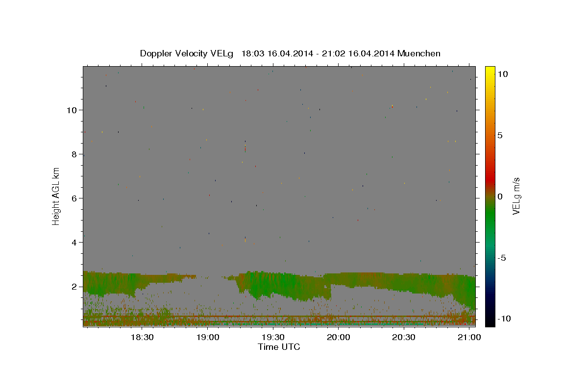Click the 19:00 time tick label
The width and height of the screenshot is (588, 392).
pos(208,337)
